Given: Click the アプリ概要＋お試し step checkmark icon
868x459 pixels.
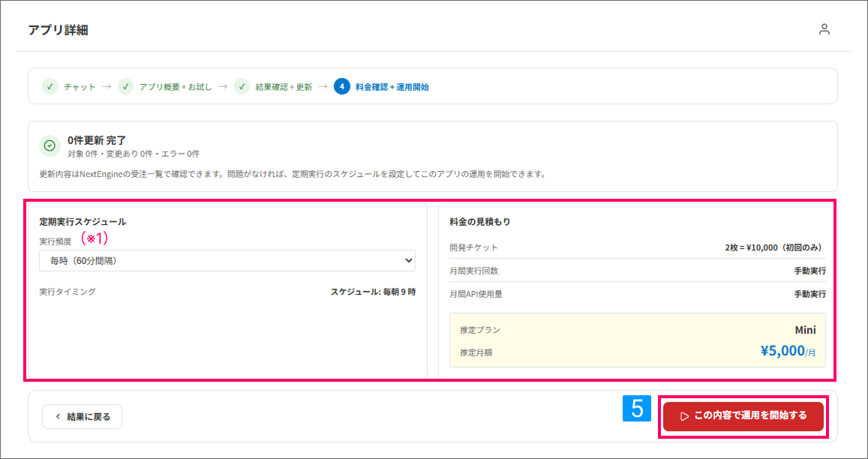Looking at the screenshot, I should coord(125,86).
